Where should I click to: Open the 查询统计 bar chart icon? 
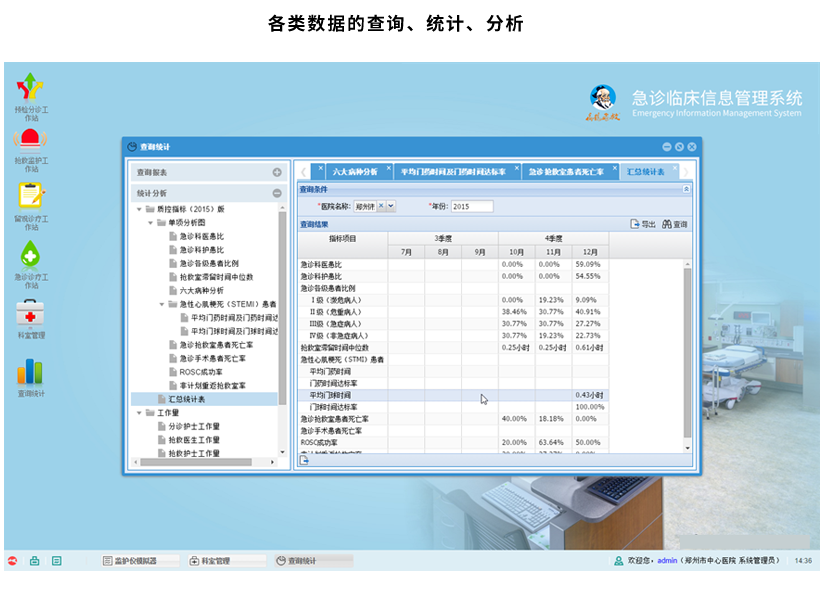(x=32, y=372)
